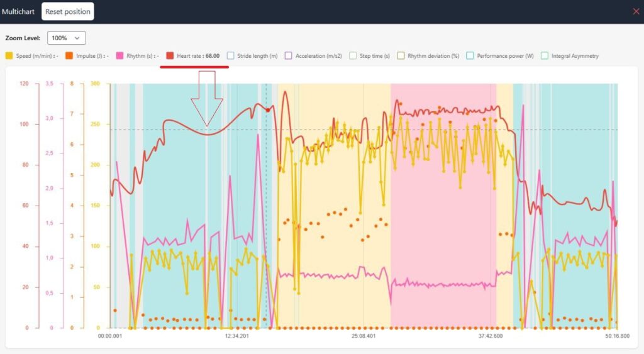The height and width of the screenshot is (354, 644).
Task: Click the red heart rate data point marker
Action: (x=268, y=110)
